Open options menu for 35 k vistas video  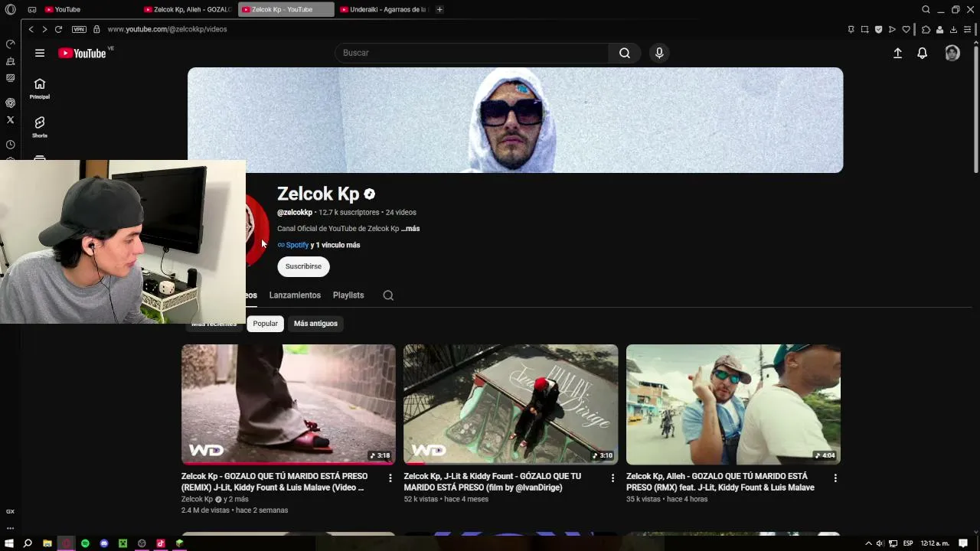835,478
